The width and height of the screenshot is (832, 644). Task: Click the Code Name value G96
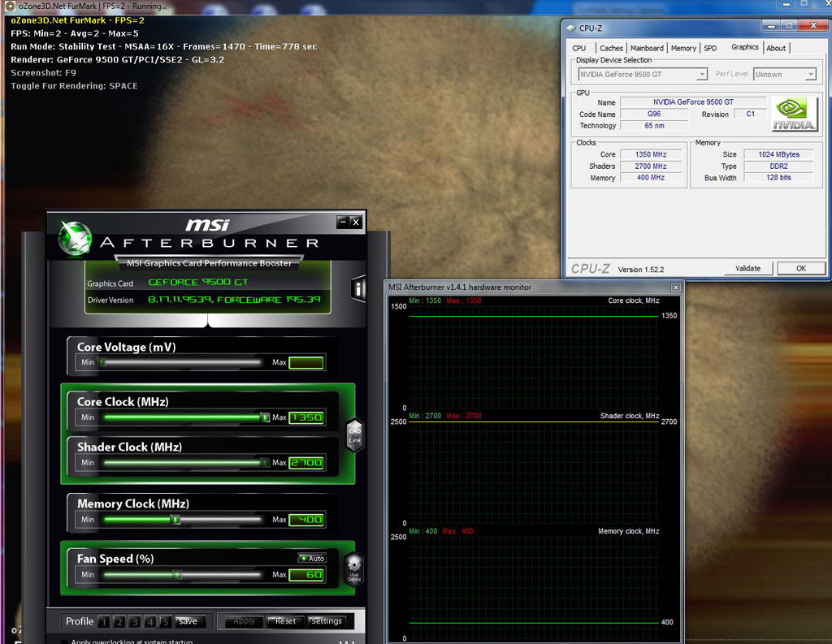(x=654, y=114)
